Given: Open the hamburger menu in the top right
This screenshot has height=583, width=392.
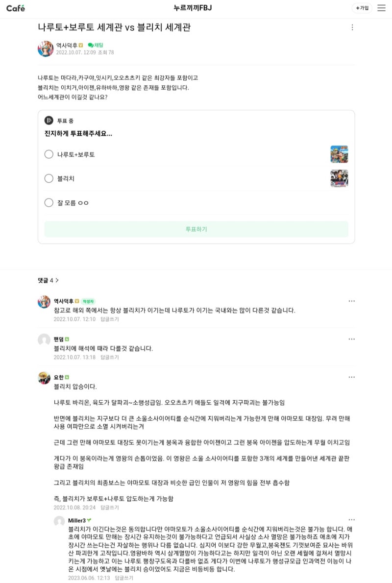Looking at the screenshot, I should (381, 8).
